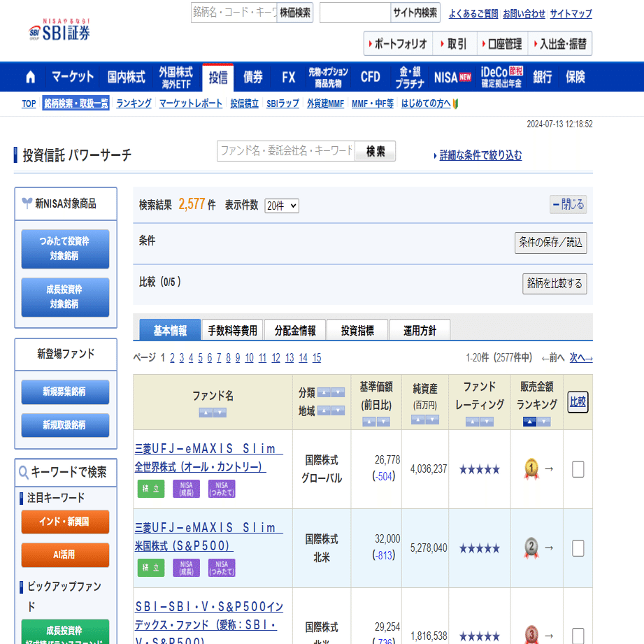Open the よくあるご質問 link
Image resolution: width=644 pixels, height=644 pixels.
(x=473, y=13)
